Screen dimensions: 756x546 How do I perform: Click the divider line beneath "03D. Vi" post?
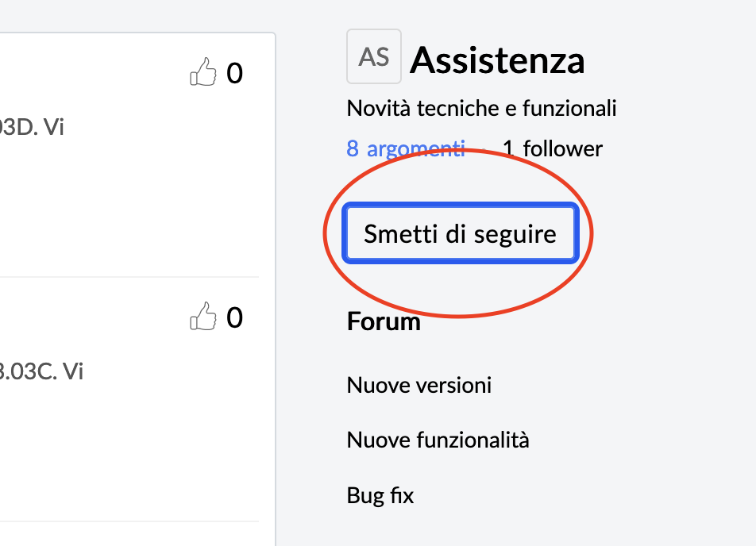(129, 277)
